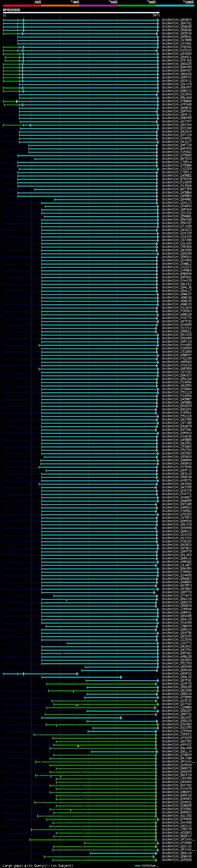Screen dimensions: 197x868
Task: Open hit UniRef100_Q8GT61
Action: [176, 24]
